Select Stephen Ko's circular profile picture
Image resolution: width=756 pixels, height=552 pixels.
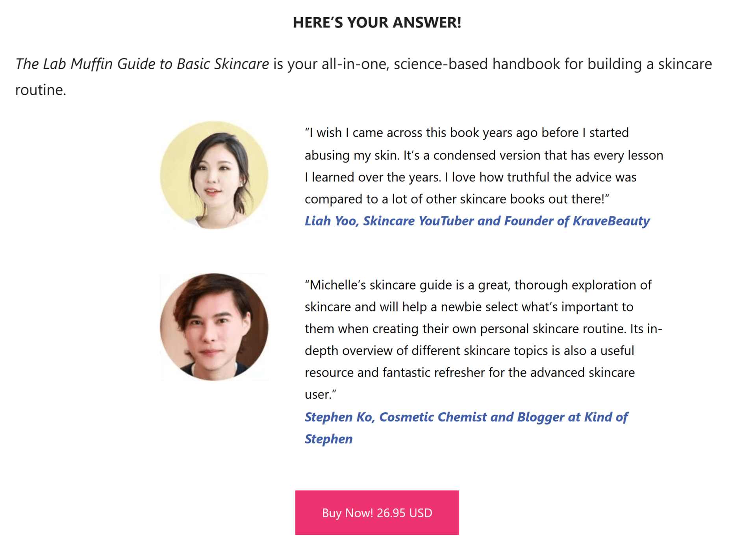(214, 327)
